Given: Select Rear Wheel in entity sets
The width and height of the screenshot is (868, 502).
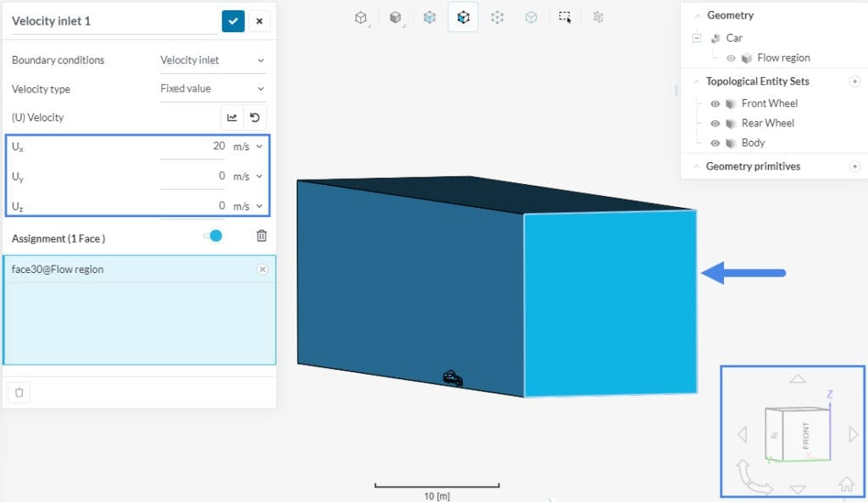Looking at the screenshot, I should (x=767, y=123).
